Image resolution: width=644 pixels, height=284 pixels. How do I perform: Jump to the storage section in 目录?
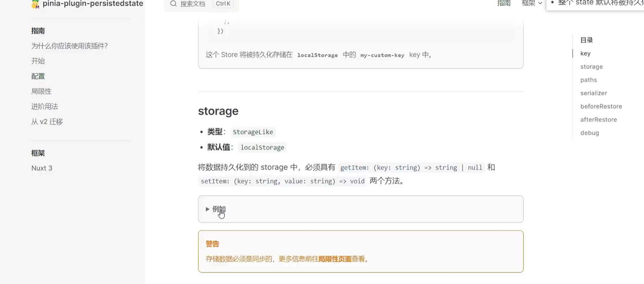point(592,66)
